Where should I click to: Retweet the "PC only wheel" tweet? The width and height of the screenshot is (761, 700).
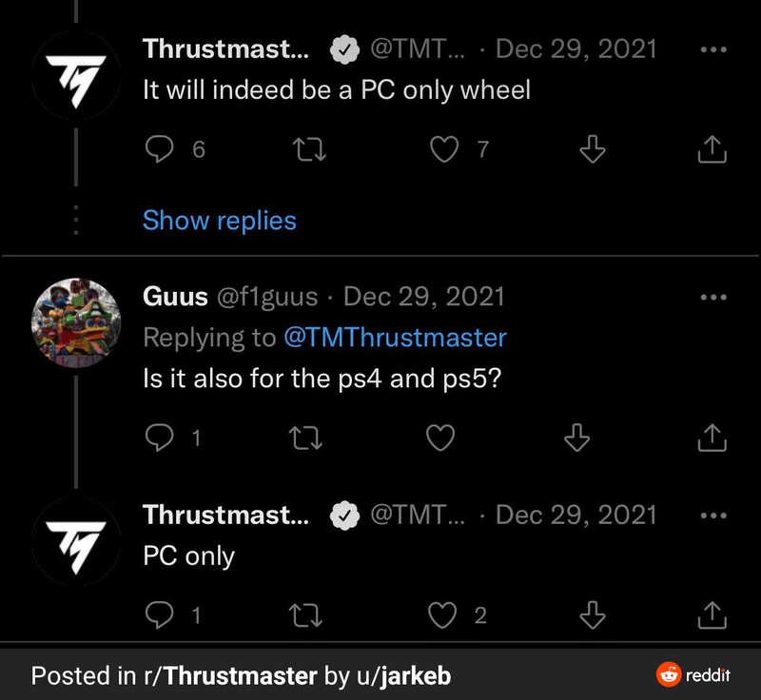(305, 149)
